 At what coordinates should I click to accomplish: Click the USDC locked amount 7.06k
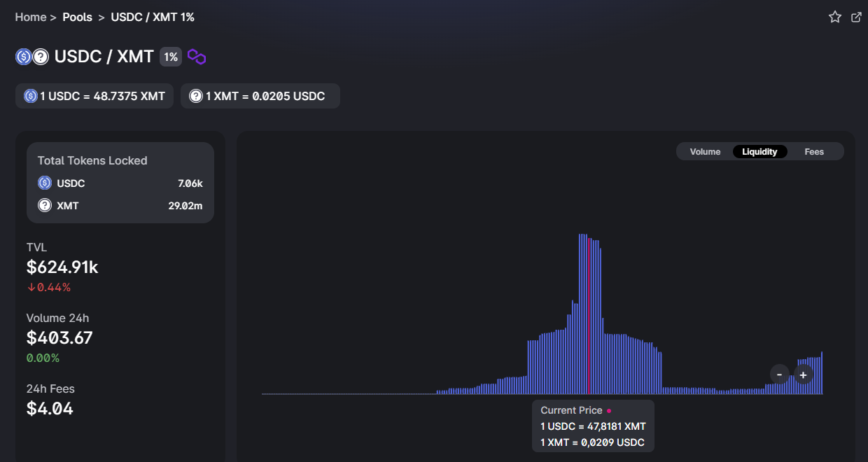190,183
